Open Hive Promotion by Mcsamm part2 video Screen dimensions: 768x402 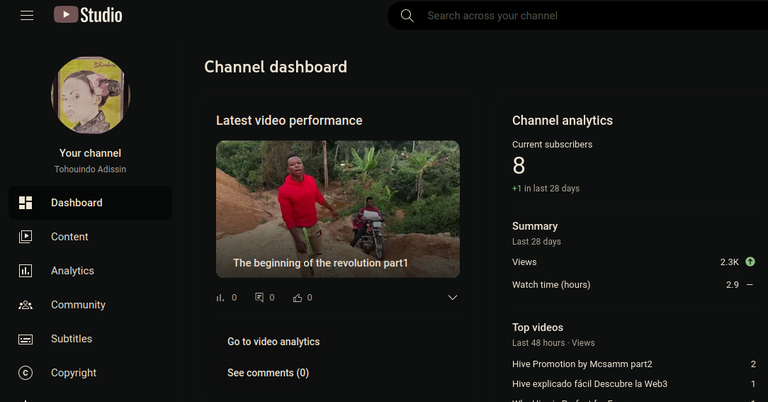click(x=582, y=364)
